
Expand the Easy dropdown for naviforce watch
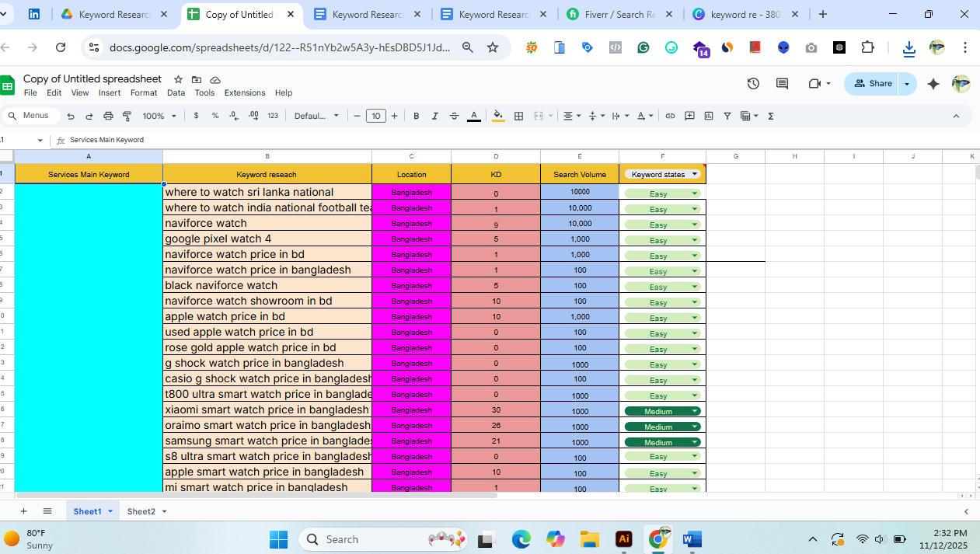click(694, 224)
